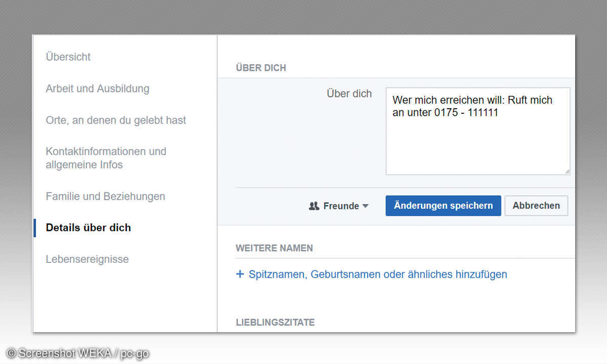Open the Übersicht section
The width and height of the screenshot is (607, 364).
68,57
